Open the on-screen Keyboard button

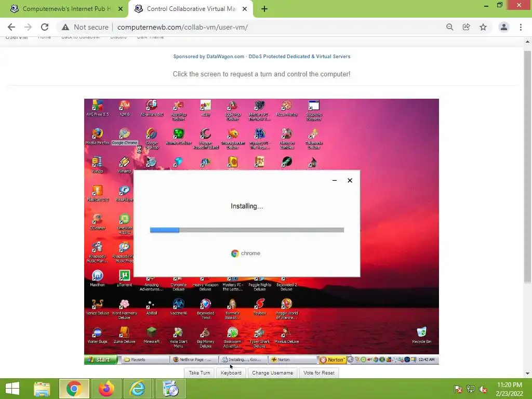point(231,373)
